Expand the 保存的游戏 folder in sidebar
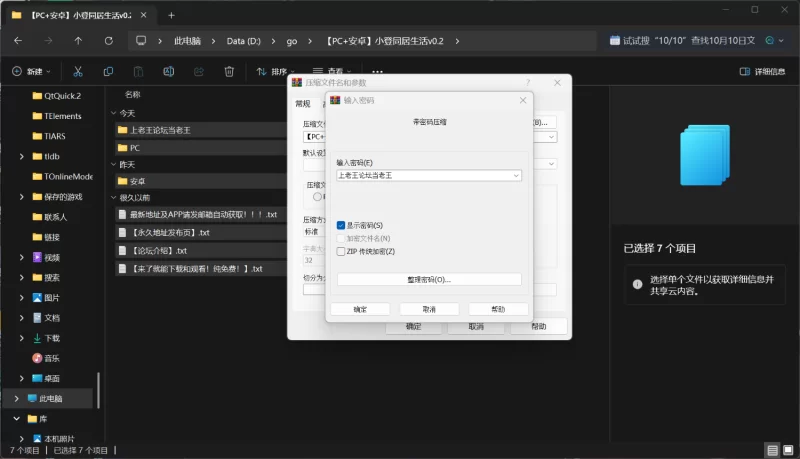800x459 pixels. tap(21, 197)
